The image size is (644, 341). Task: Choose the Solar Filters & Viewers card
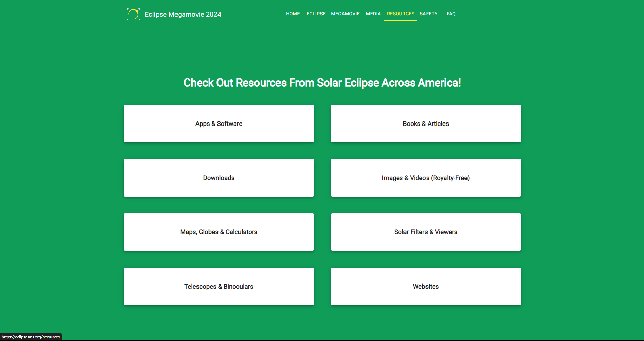point(425,232)
